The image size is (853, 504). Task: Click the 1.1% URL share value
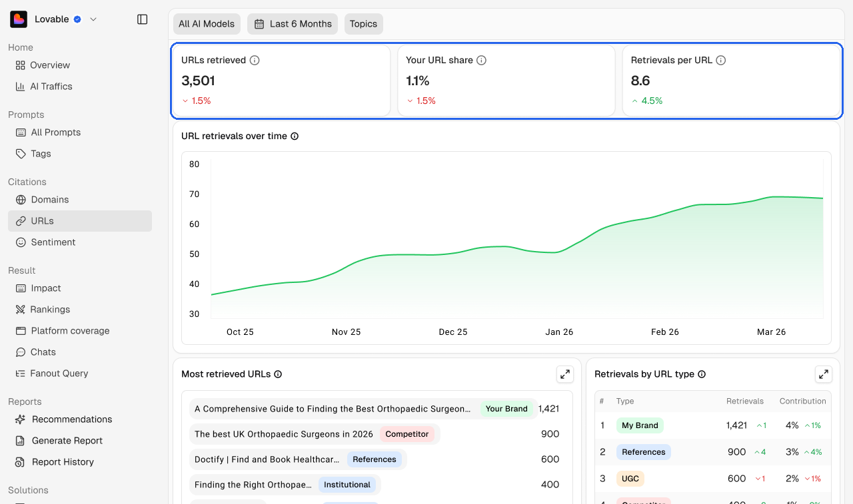coord(418,81)
